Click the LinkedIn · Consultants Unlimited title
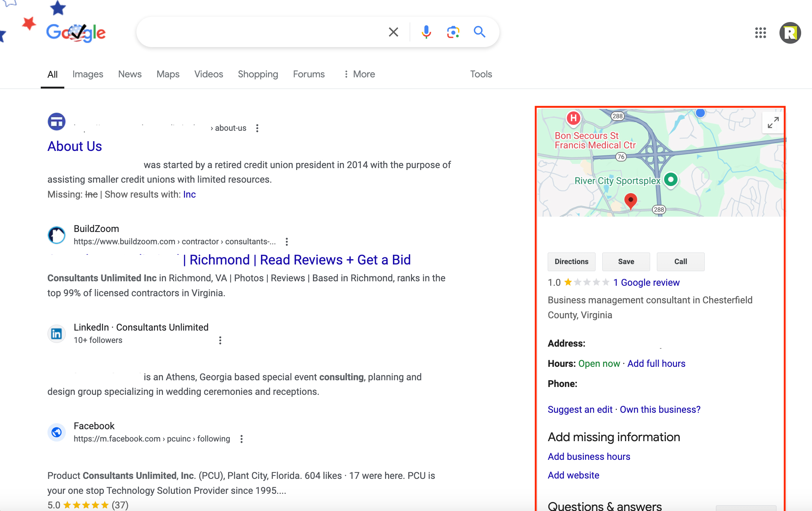The width and height of the screenshot is (812, 511). tap(141, 328)
